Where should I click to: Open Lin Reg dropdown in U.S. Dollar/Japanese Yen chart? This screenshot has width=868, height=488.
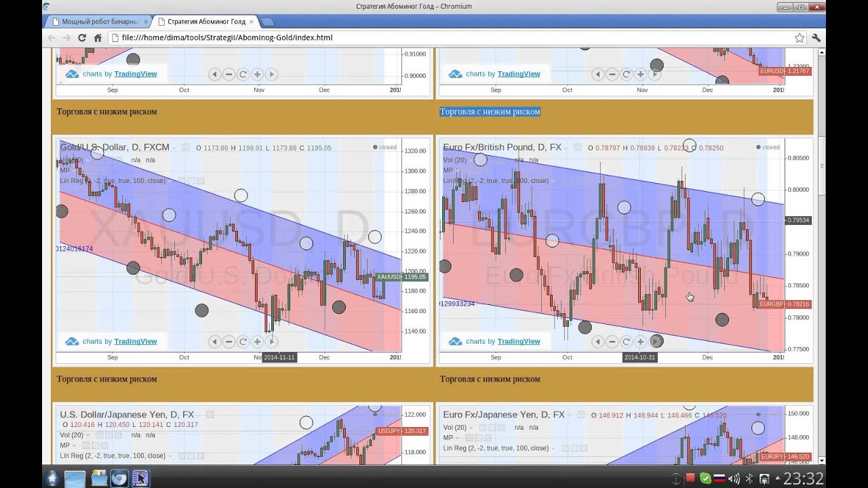[170, 456]
